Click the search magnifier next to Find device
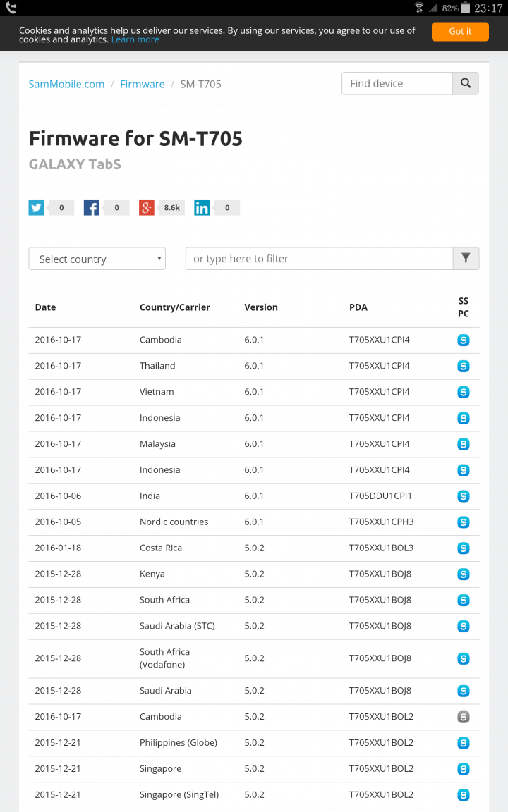This screenshot has height=812, width=508. pos(466,83)
